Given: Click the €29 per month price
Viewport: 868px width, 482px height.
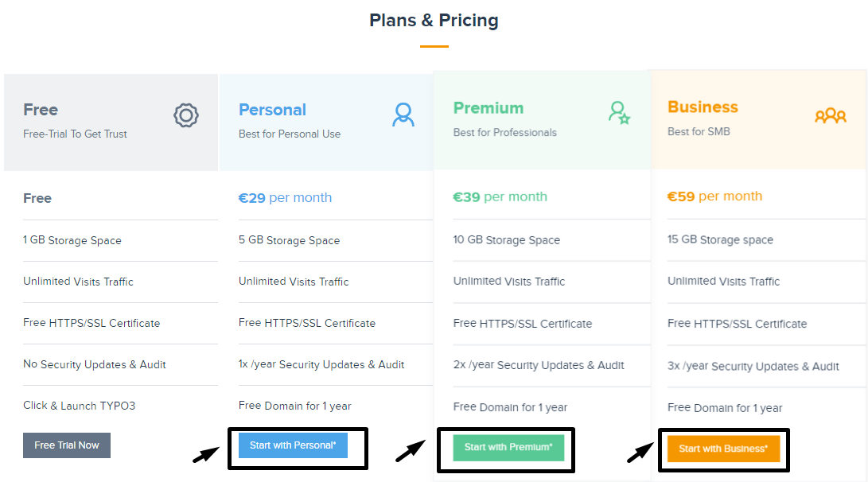Looking at the screenshot, I should 285,197.
